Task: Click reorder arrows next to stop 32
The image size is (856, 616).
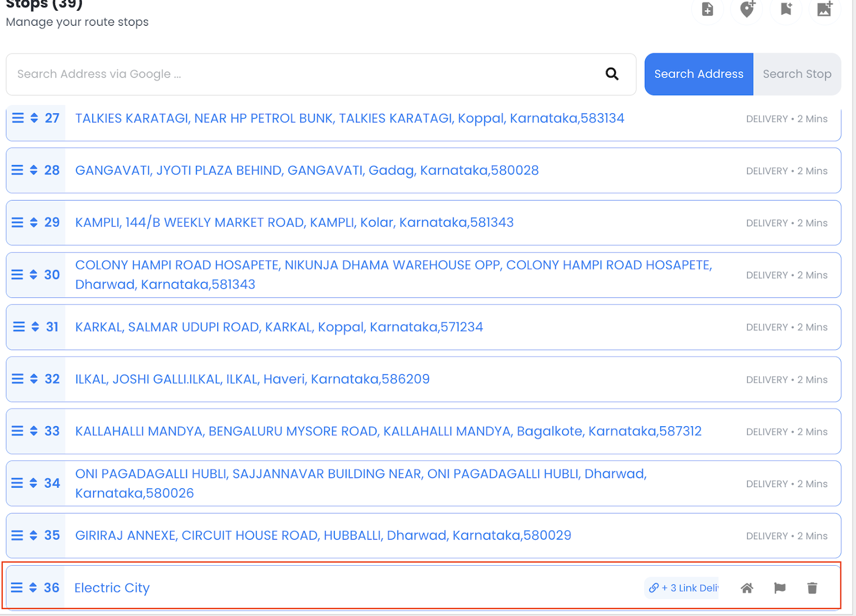Action: tap(34, 379)
